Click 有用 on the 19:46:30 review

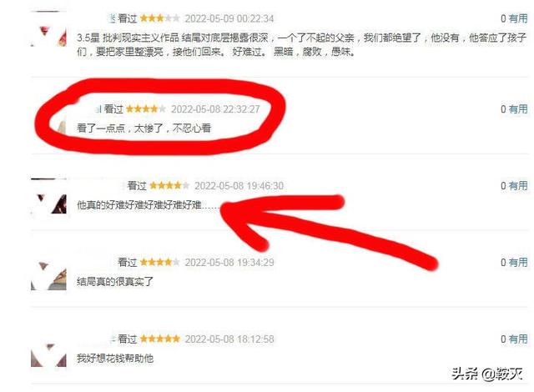click(518, 186)
